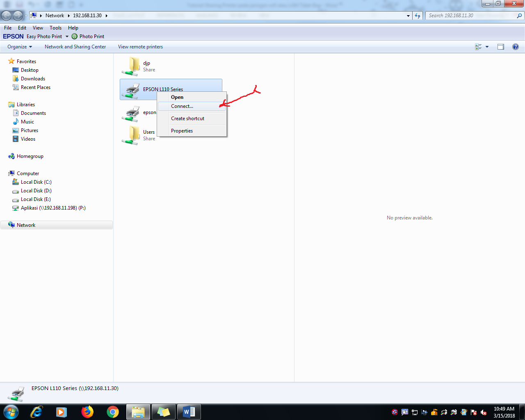Select Local Disk (D:)
The height and width of the screenshot is (420, 525).
pyautogui.click(x=36, y=191)
